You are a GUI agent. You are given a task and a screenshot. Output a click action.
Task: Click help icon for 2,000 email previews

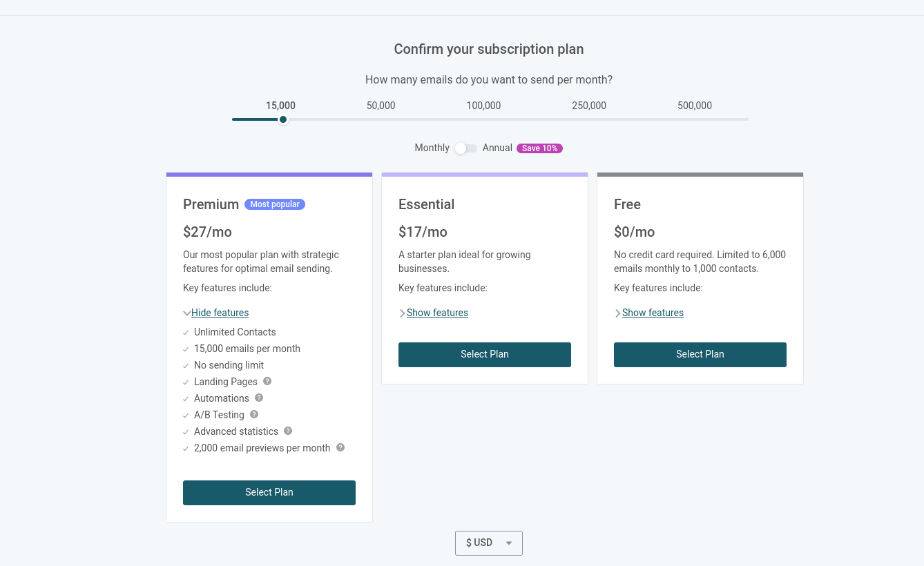[x=340, y=447]
